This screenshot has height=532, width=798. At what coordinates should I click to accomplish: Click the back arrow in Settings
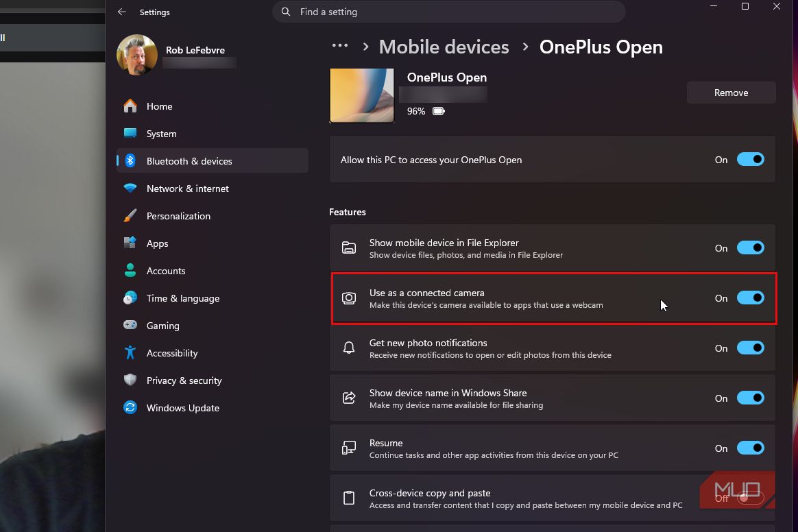121,12
